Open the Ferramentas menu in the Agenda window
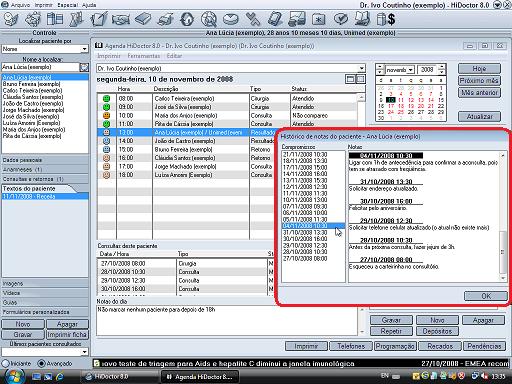Image resolution: width=512 pixels, height=384 pixels. pyautogui.click(x=144, y=56)
